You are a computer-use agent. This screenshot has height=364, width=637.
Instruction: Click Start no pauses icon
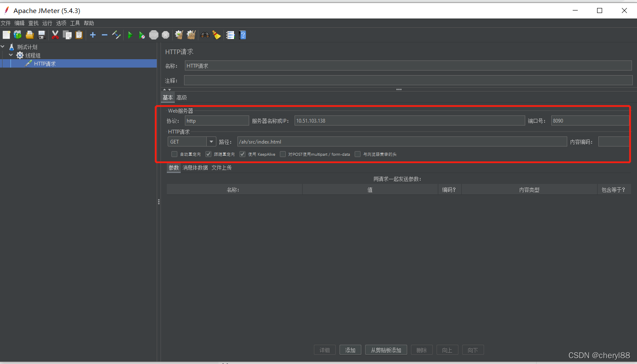[x=142, y=35]
